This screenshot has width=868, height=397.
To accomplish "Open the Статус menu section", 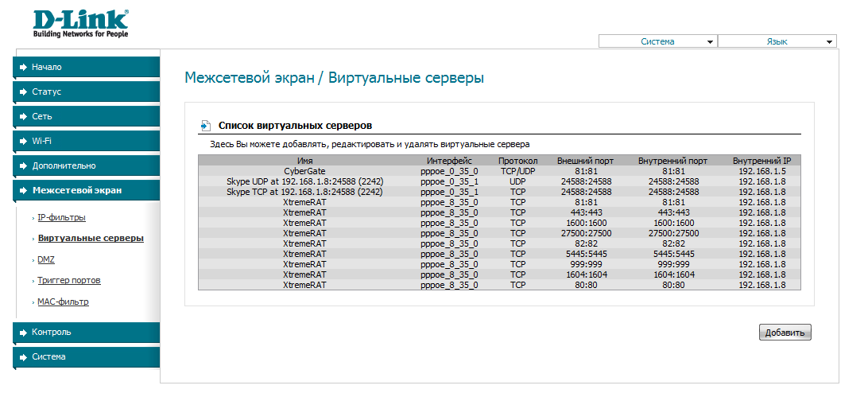I will [86, 92].
